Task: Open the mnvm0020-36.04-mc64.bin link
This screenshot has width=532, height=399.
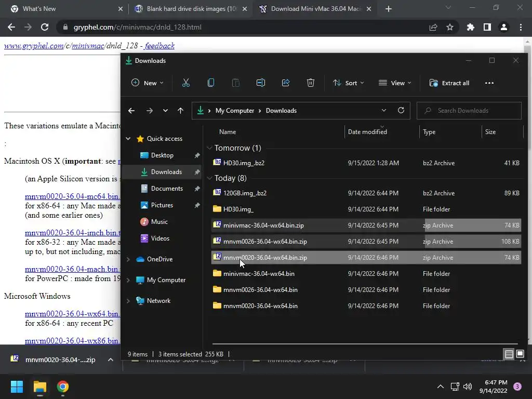Action: (x=72, y=196)
